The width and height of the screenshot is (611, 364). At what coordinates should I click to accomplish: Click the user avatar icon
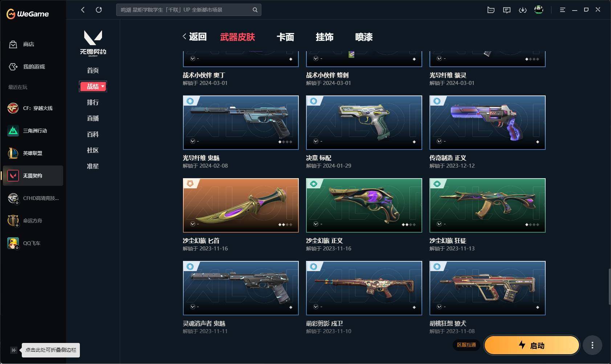click(x=539, y=10)
